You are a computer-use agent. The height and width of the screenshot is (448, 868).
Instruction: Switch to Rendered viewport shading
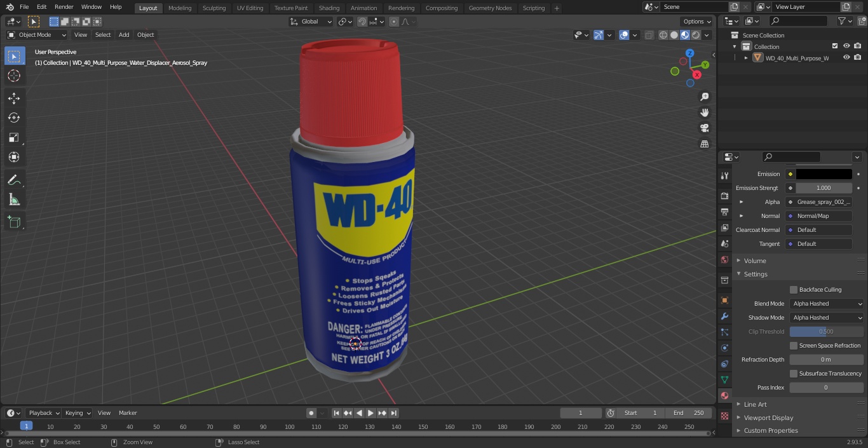tap(696, 35)
